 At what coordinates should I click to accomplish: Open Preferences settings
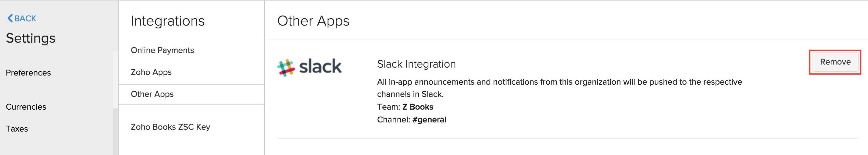point(28,72)
